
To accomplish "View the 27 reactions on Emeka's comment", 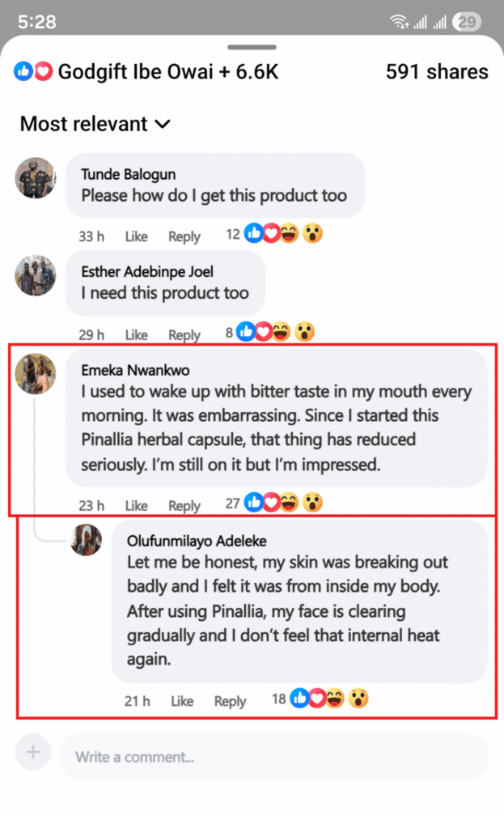I will click(274, 502).
